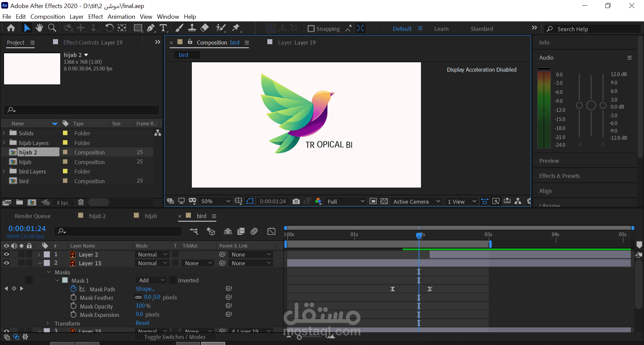Viewport: 644px width, 345px height.
Task: Open the Animation menu
Action: [121, 17]
